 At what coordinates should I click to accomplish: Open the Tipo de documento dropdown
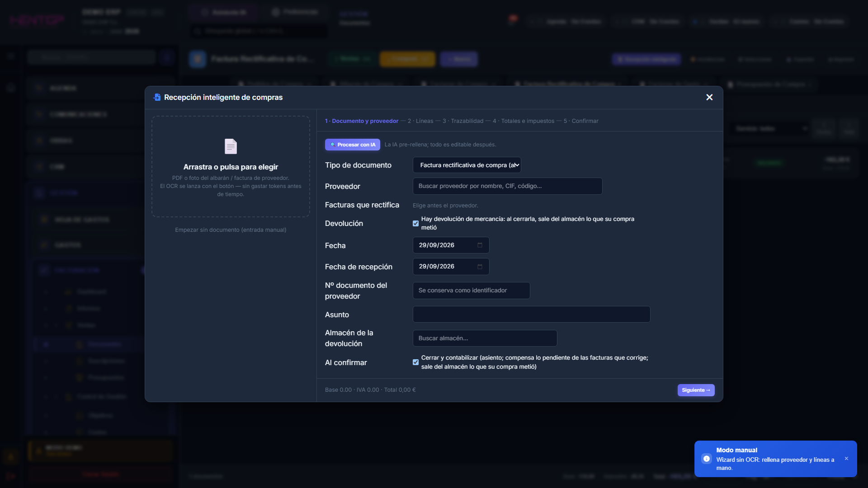(467, 165)
